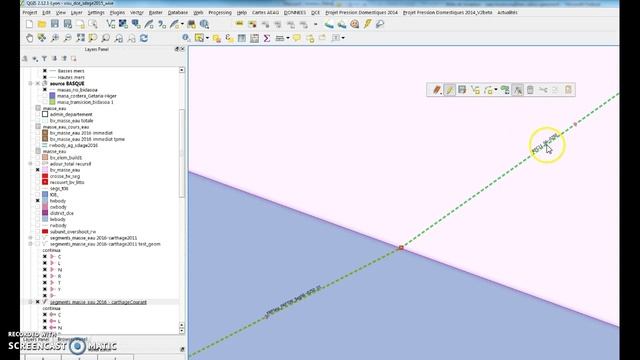Screen dimensions: 640x360
Task: Enable the subunit_overshoot_rw layer checkbox
Action: click(x=38, y=231)
